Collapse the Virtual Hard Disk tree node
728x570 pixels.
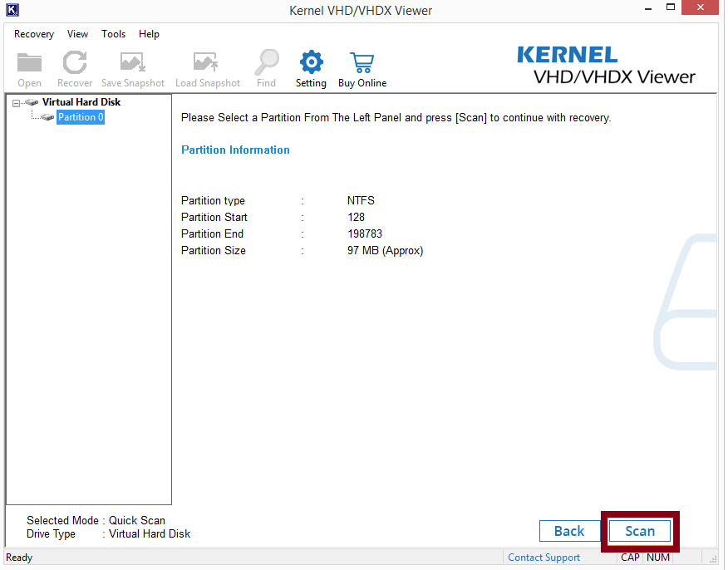(x=17, y=103)
